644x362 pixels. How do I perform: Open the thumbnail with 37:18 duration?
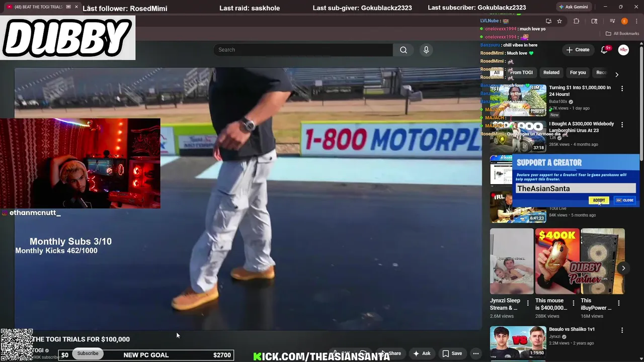518,136
